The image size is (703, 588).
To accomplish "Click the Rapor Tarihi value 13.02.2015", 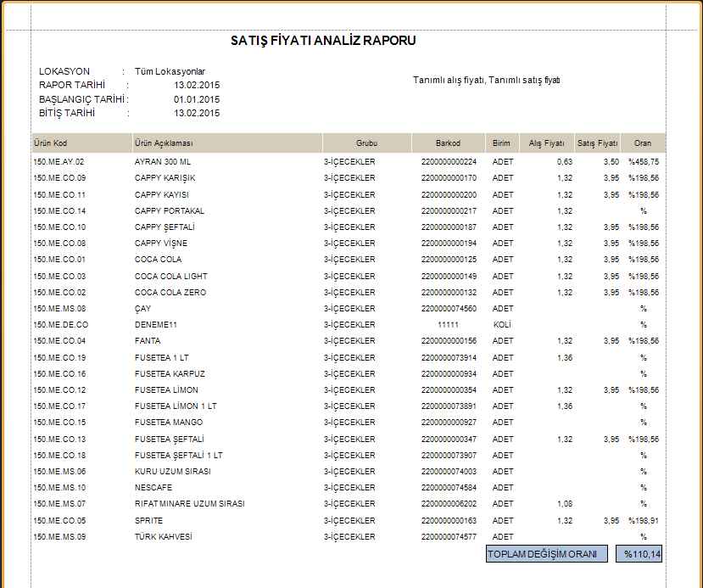I will (197, 85).
